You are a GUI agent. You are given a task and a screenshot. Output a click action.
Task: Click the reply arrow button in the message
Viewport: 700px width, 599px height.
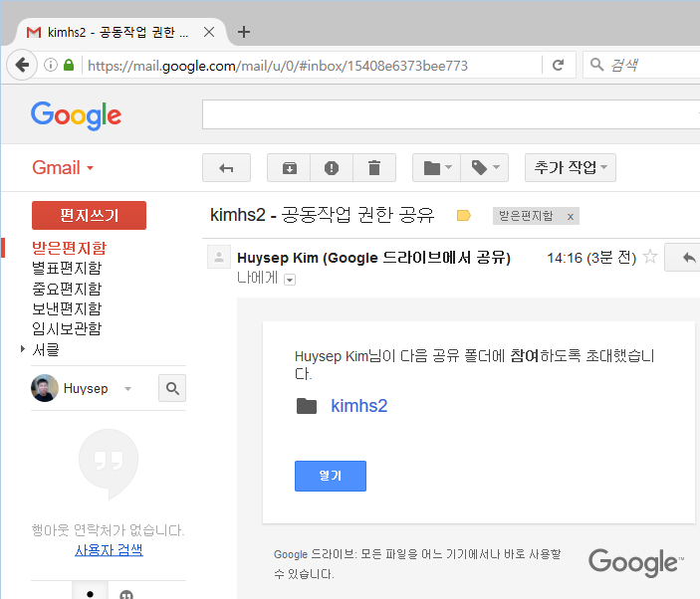click(689, 258)
